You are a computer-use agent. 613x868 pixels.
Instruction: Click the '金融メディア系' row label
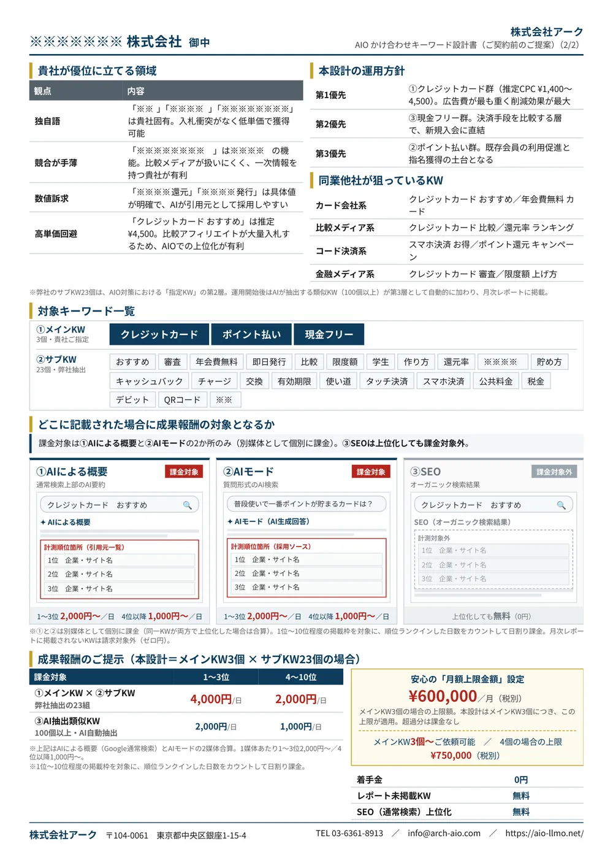click(x=345, y=274)
